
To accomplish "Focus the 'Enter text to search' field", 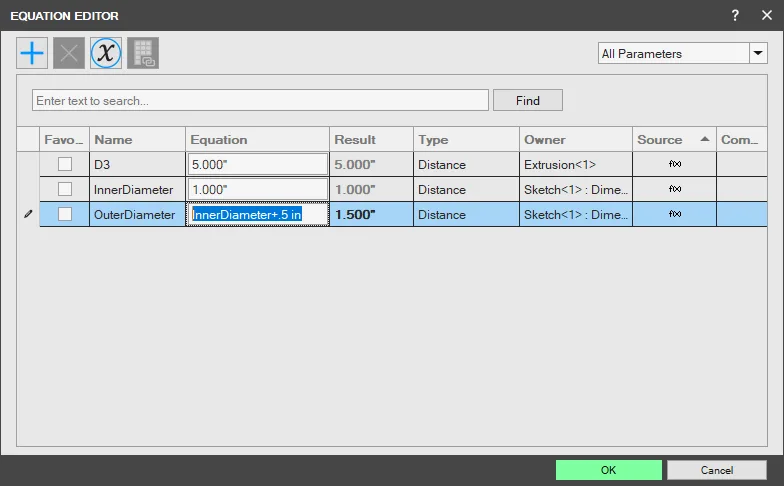I will pyautogui.click(x=260, y=100).
